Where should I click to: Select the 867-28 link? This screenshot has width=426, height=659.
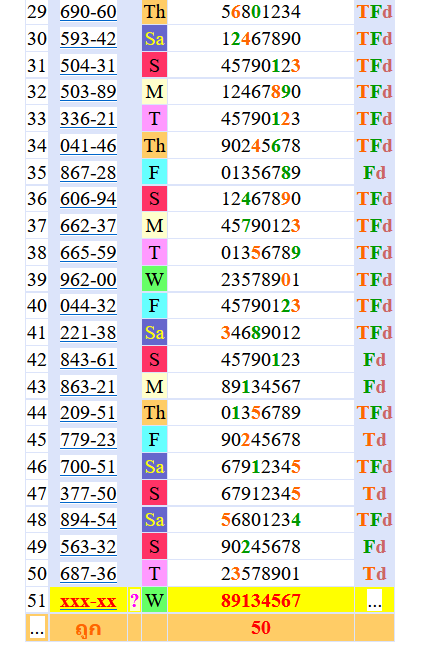[x=88, y=173]
